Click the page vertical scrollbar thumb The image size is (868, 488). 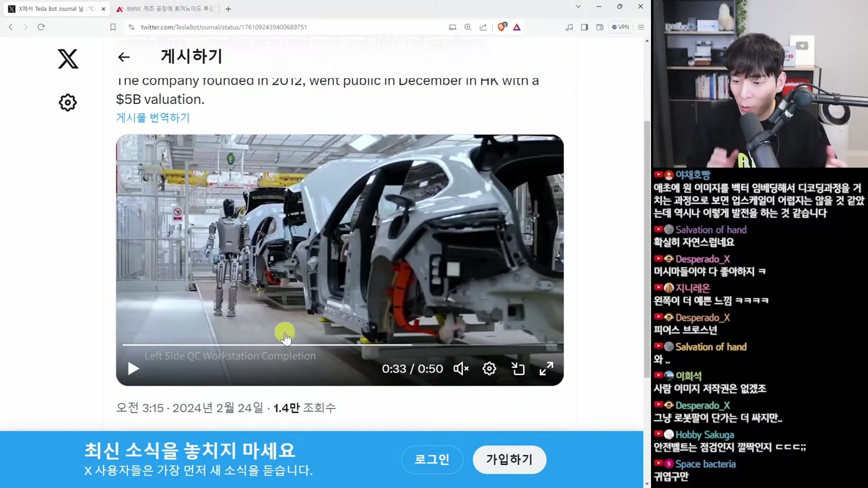coord(647,249)
